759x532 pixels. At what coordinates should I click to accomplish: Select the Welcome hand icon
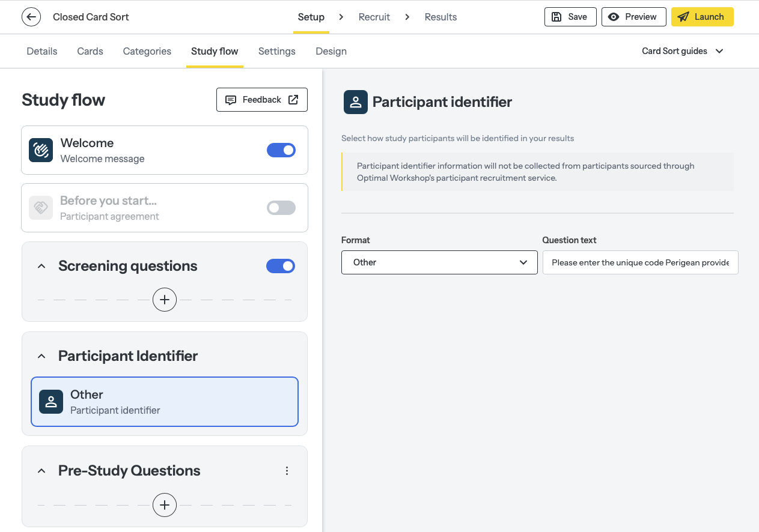40,150
